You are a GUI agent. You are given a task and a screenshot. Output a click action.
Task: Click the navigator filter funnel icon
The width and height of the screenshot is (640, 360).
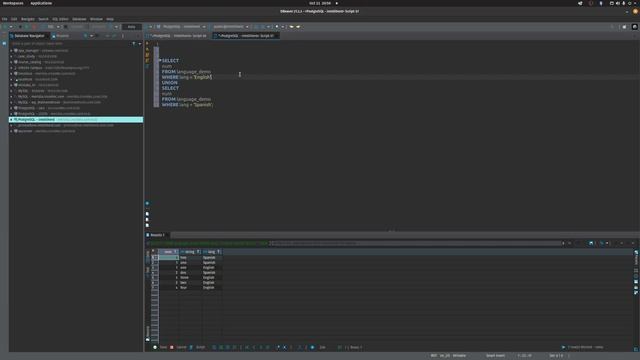[x=133, y=43]
